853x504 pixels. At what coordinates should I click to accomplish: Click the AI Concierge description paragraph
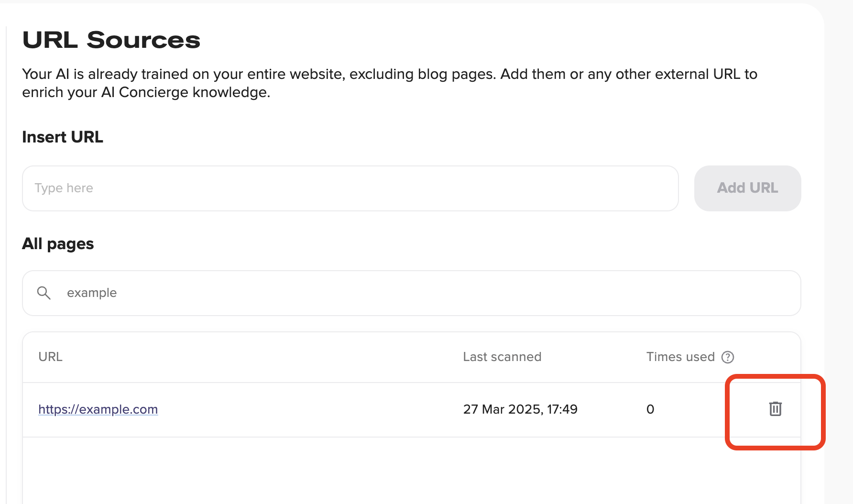pos(390,83)
